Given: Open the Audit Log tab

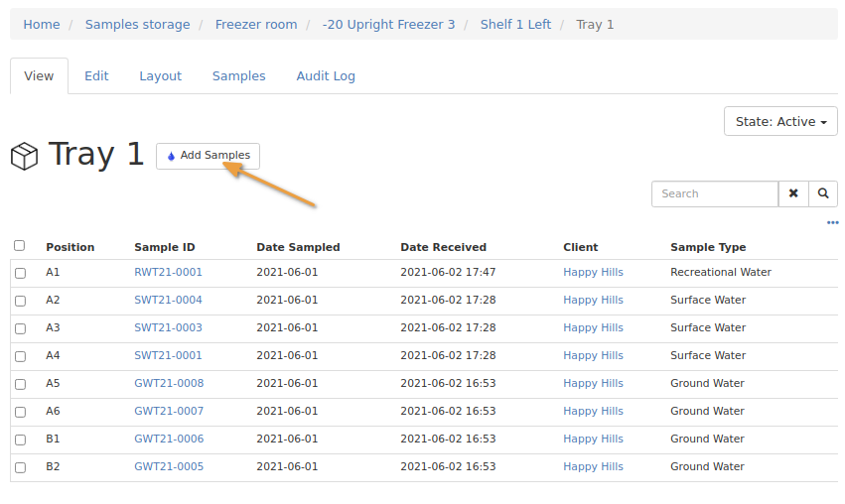Looking at the screenshot, I should (x=326, y=76).
